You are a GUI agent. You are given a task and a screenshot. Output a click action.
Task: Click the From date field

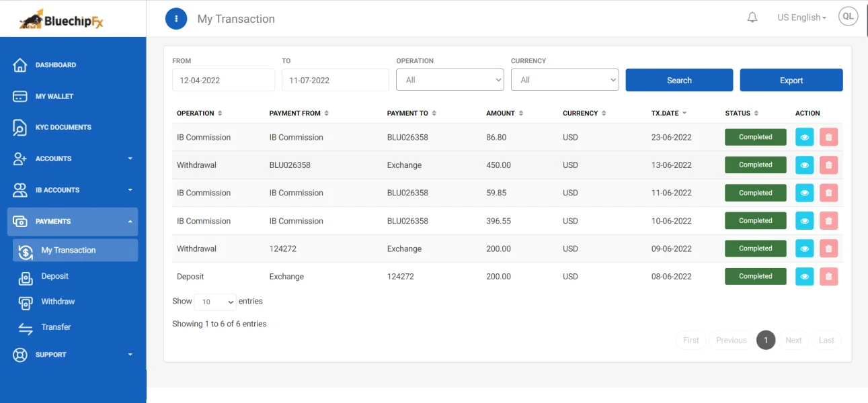pyautogui.click(x=223, y=80)
